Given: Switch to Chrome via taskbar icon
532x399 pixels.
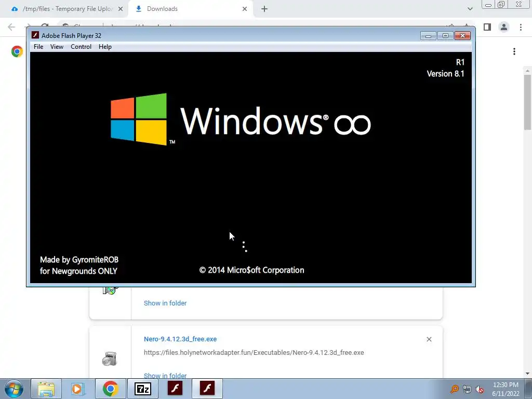Looking at the screenshot, I should [110, 389].
